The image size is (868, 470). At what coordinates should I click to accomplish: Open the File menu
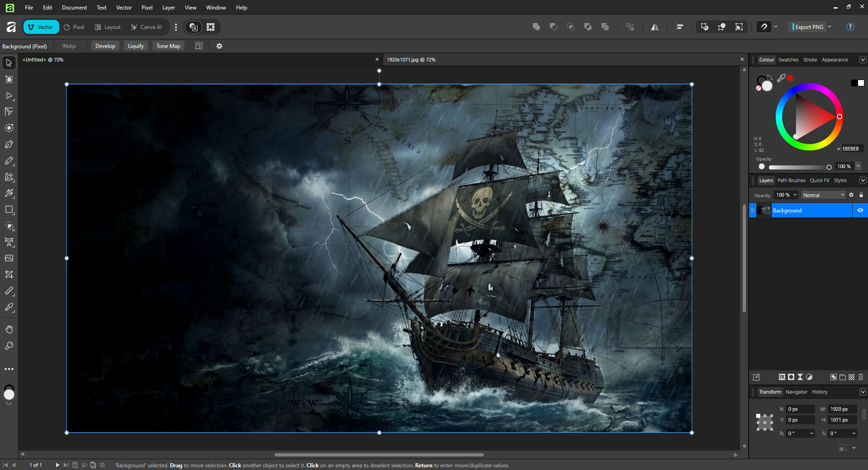29,8
